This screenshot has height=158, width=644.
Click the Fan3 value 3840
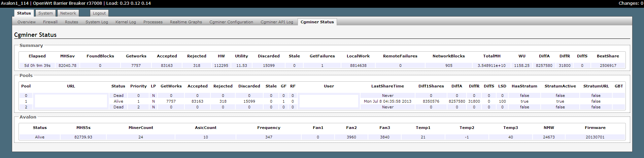[x=385, y=137]
